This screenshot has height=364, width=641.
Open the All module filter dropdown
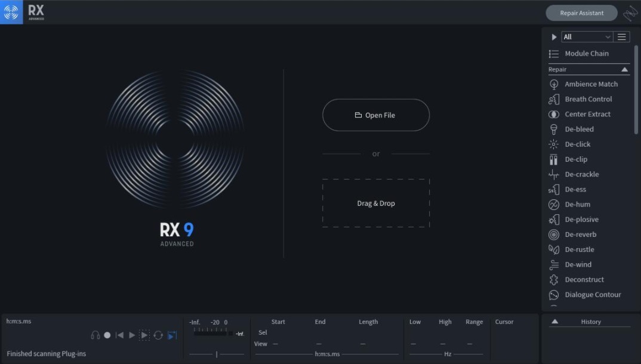[587, 37]
